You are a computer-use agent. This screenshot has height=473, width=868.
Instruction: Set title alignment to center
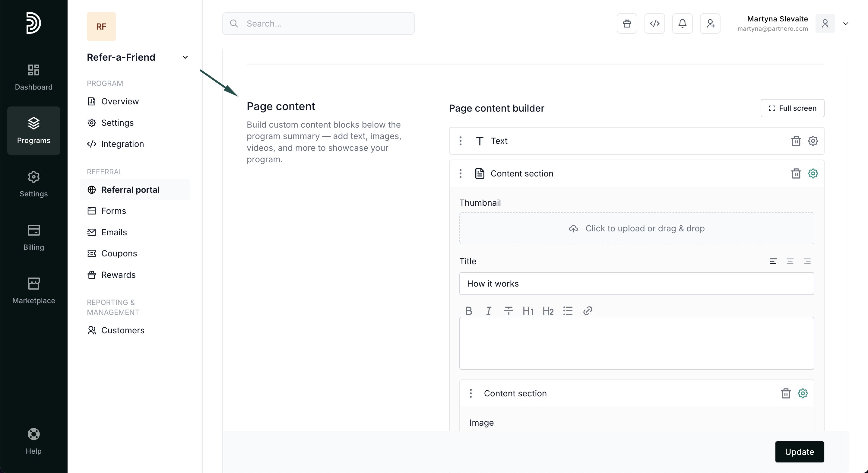[790, 261]
